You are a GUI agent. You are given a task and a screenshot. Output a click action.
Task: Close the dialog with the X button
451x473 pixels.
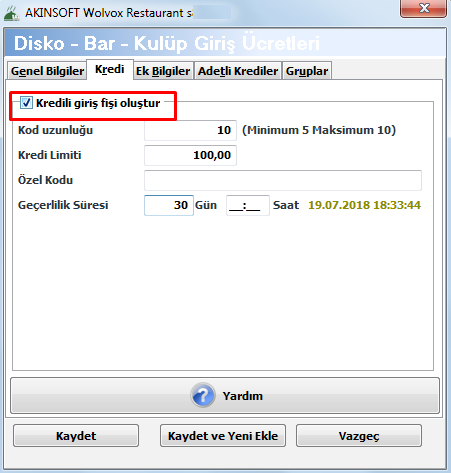click(x=423, y=8)
